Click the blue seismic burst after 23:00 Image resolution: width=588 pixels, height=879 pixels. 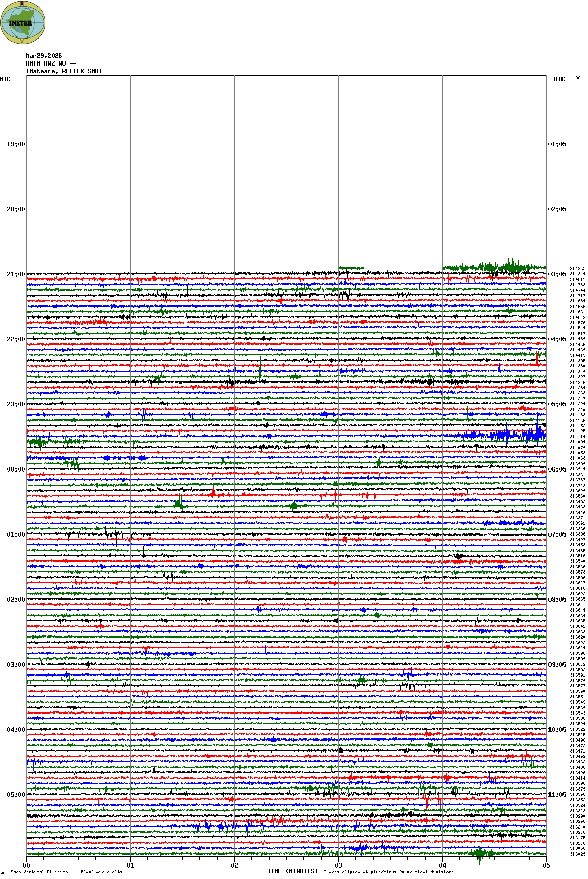click(x=505, y=435)
